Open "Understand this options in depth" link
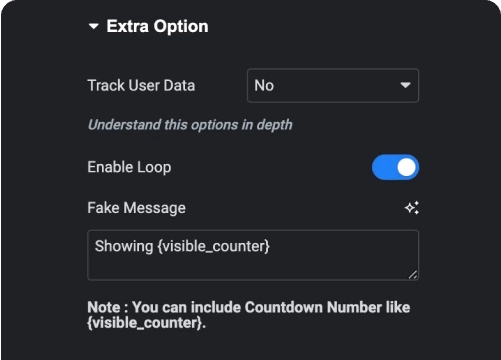Image resolution: width=501 pixels, height=360 pixels. [190, 125]
